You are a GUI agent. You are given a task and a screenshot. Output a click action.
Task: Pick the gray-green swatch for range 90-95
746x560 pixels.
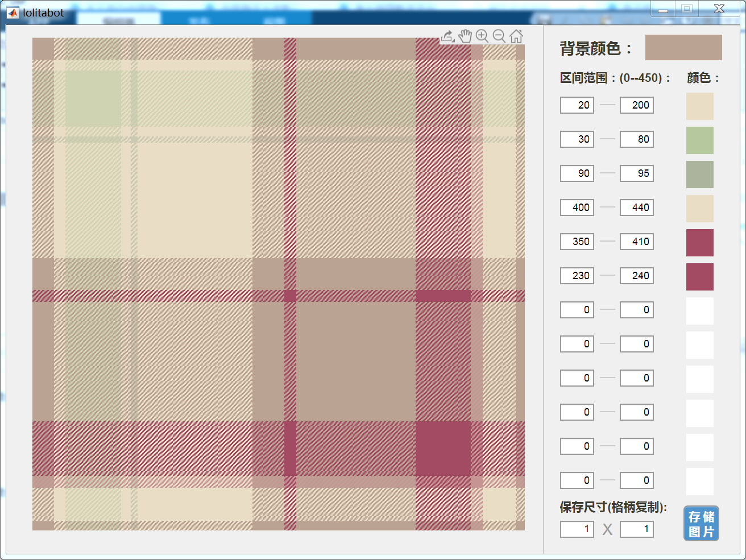699,175
